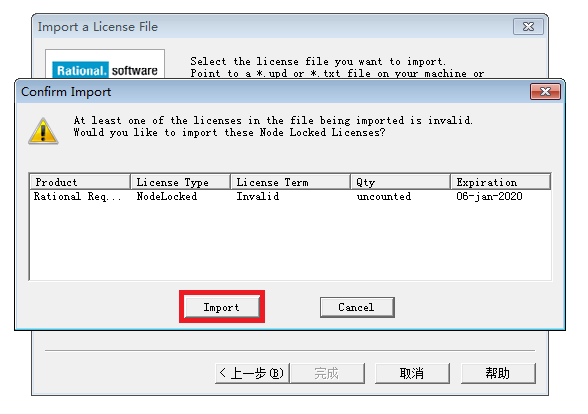The width and height of the screenshot is (588, 414).
Task: Click the 06-jan-2020 expiration cell
Action: pos(489,196)
